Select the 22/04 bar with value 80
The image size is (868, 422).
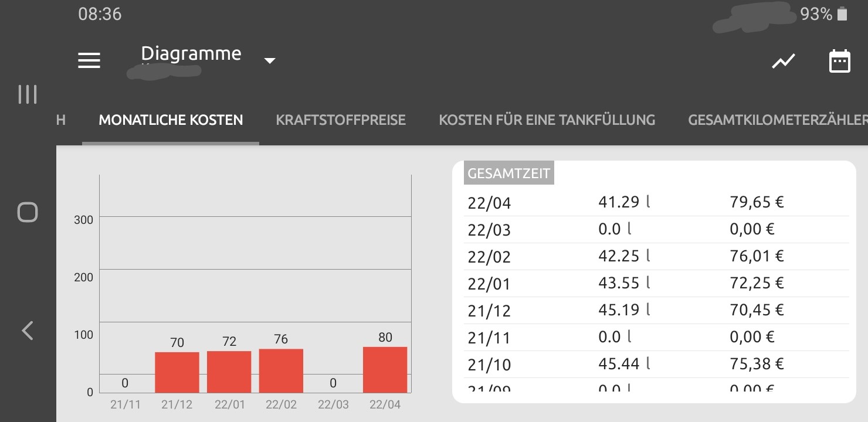(385, 370)
